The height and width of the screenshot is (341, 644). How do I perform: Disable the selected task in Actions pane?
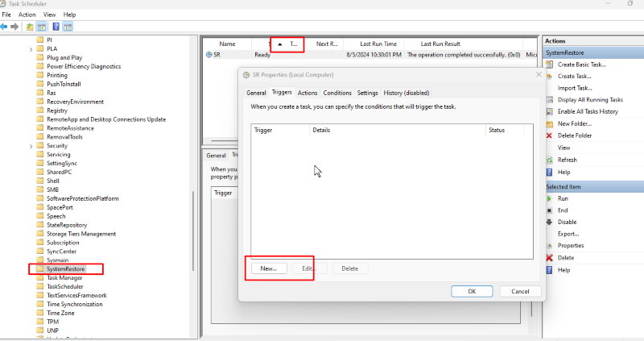(x=567, y=221)
